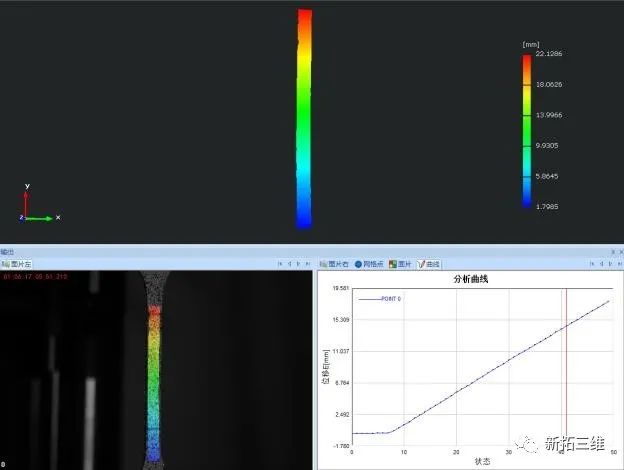Image resolution: width=624 pixels, height=470 pixels.
Task: Jump to first tab in left pane
Action: coord(280,264)
